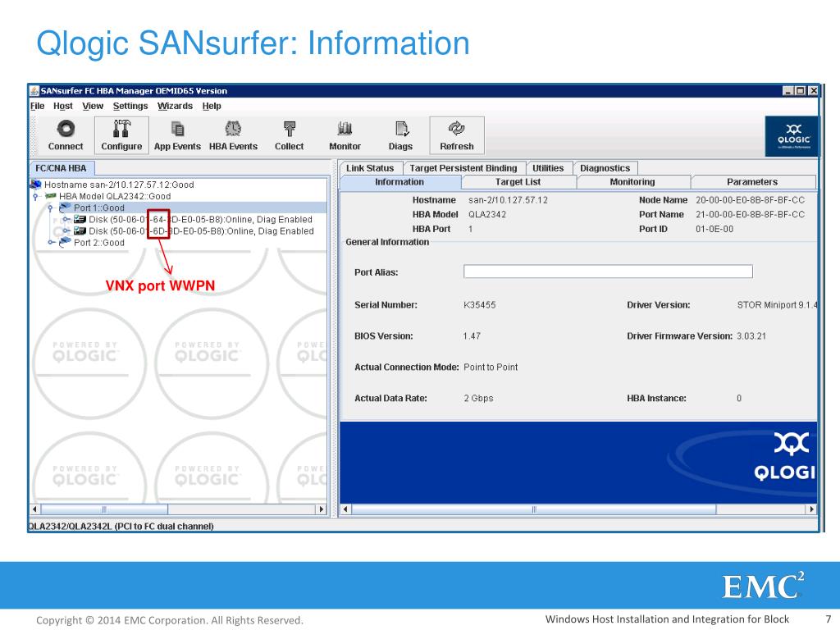Click the Refresh toolbar button
840x630 pixels.
pyautogui.click(x=457, y=135)
